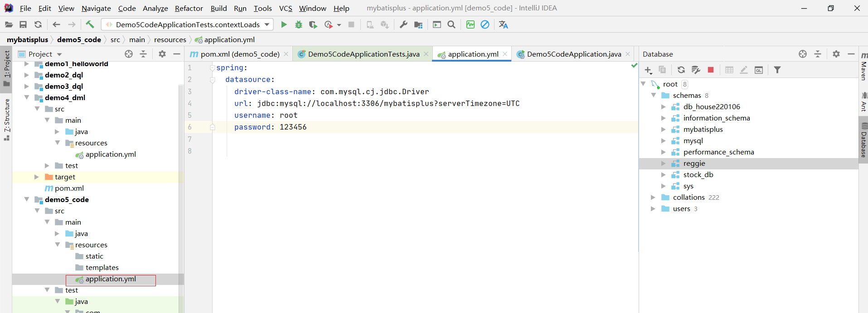Click the blue circle-slash icon in toolbar
This screenshot has width=868, height=313.
[x=485, y=24]
